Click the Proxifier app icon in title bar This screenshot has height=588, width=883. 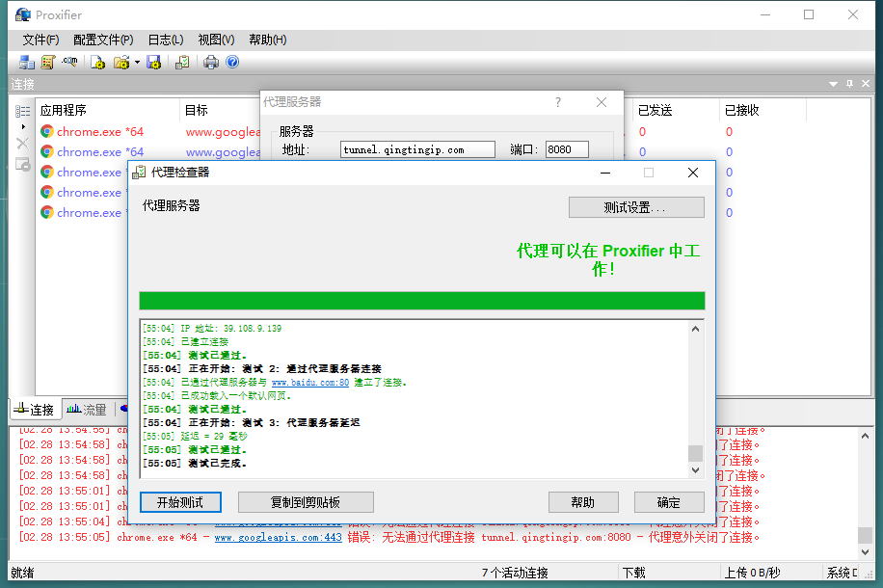tap(23, 14)
